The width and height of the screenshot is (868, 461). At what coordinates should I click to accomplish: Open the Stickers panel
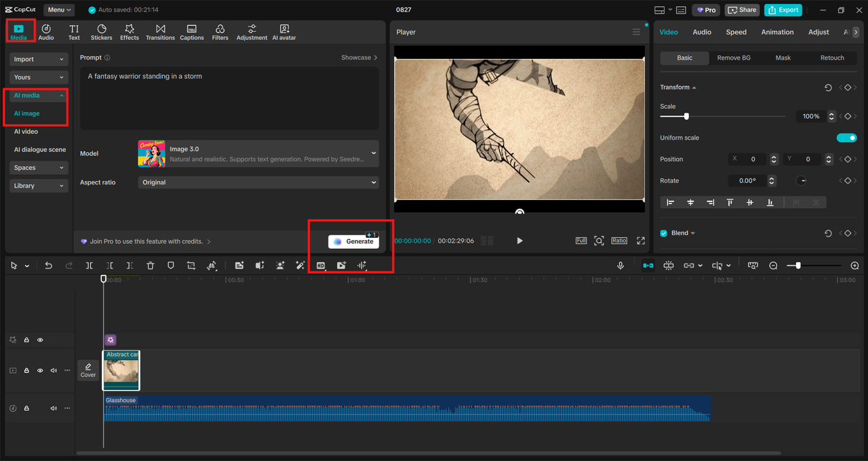102,32
